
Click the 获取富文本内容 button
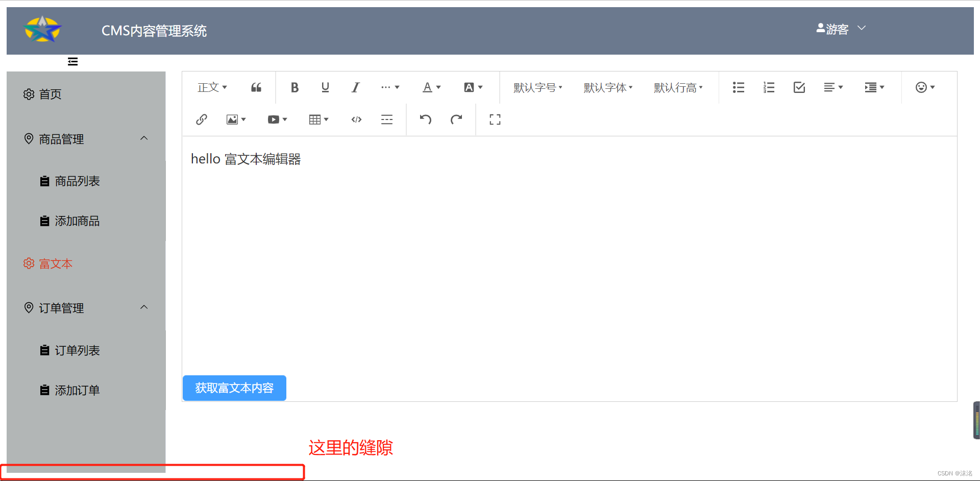point(234,388)
